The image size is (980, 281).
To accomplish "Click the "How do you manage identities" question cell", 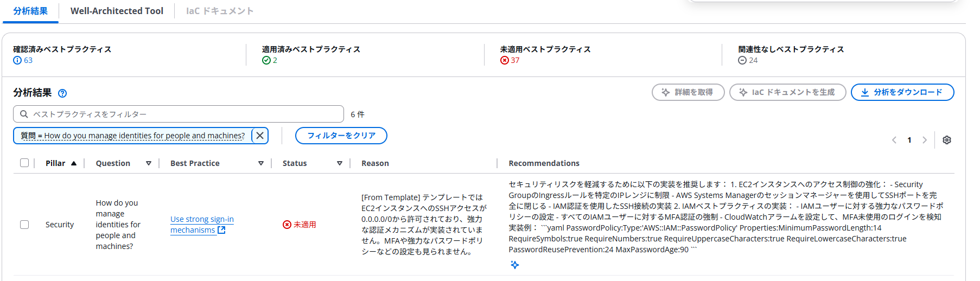I will tap(118, 225).
